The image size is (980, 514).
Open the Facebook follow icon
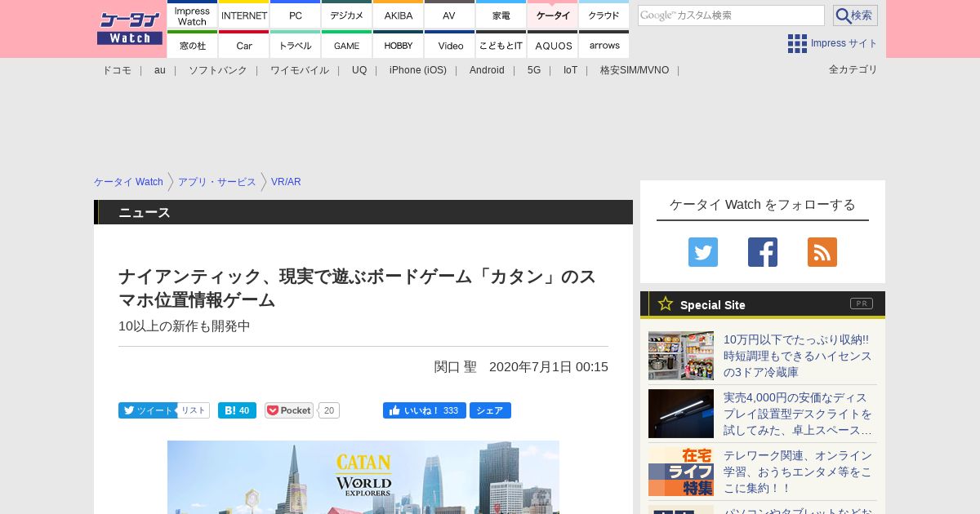pyautogui.click(x=763, y=252)
